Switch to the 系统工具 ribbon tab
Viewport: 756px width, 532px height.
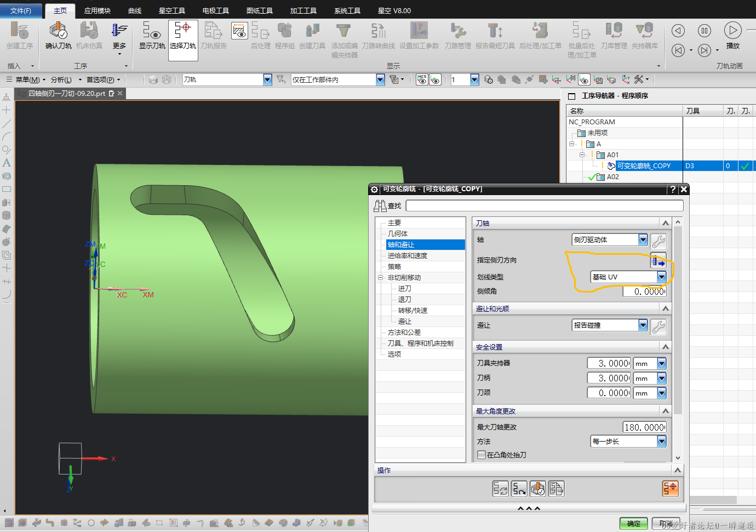coord(347,10)
